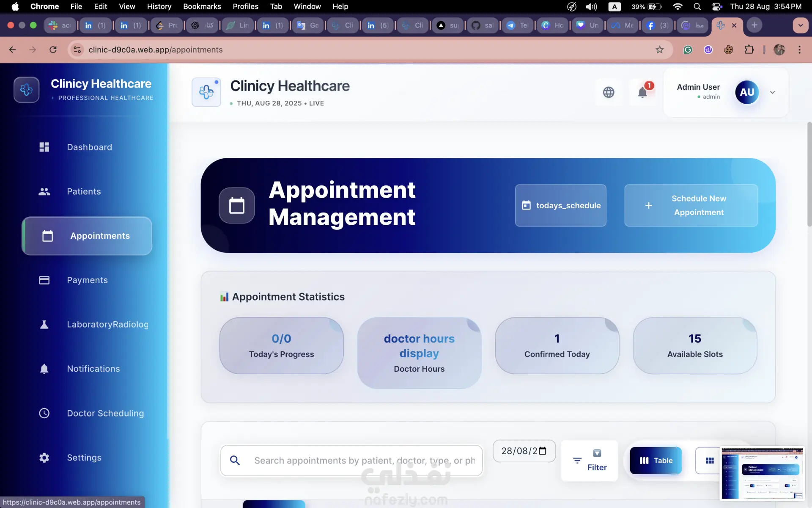
Task: Click the Patients people icon in sidebar
Action: (44, 191)
